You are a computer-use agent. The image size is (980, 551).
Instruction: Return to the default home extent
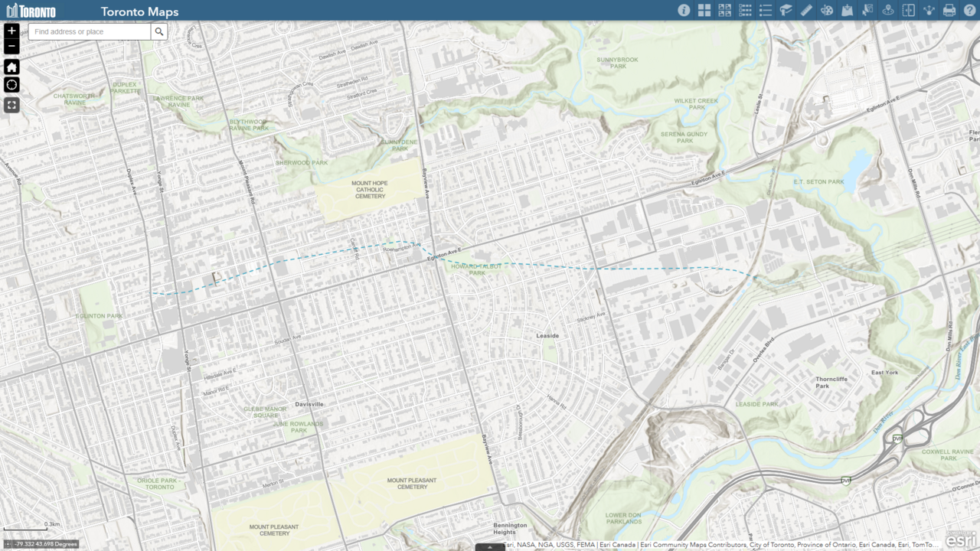click(x=11, y=67)
